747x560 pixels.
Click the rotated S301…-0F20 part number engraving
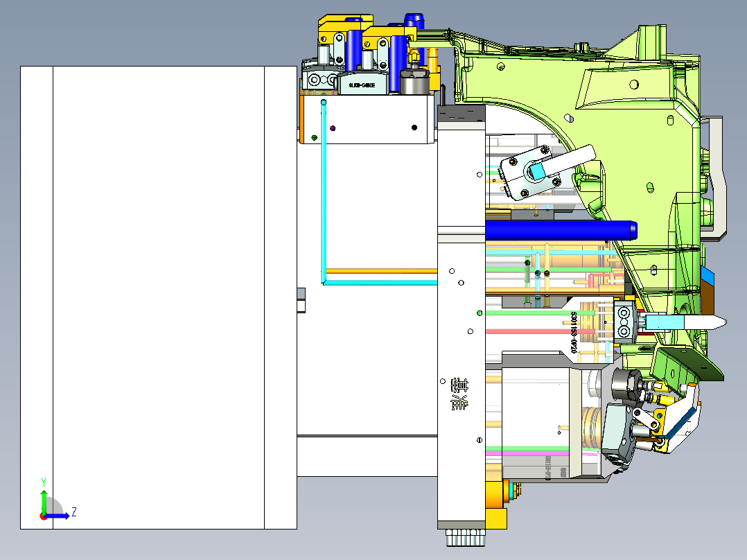(574, 333)
